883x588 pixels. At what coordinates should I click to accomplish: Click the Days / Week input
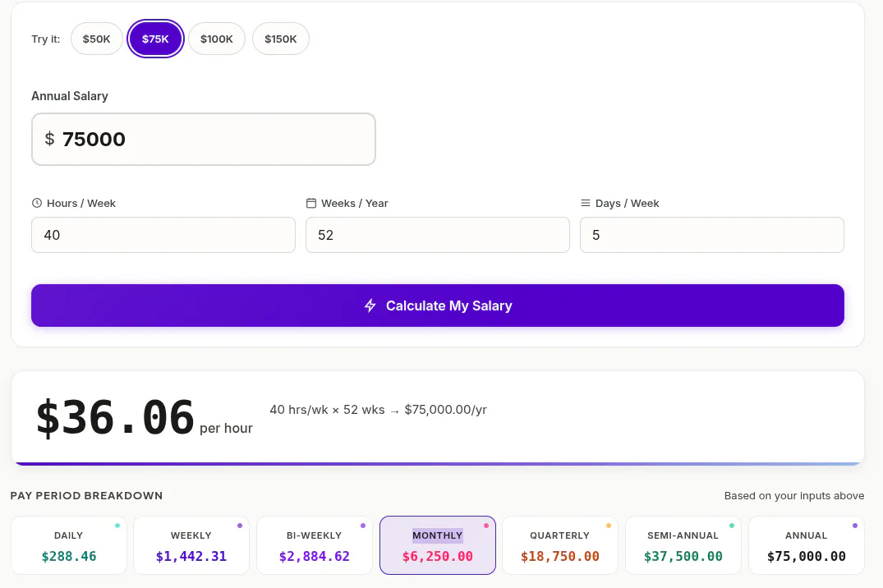coord(712,235)
